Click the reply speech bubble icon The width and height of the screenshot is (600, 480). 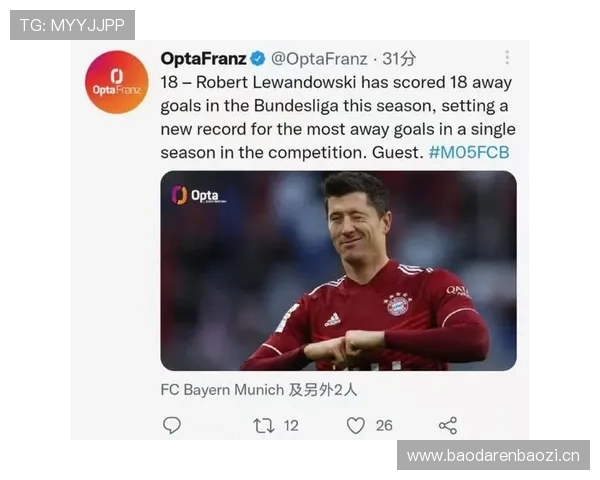click(x=172, y=425)
